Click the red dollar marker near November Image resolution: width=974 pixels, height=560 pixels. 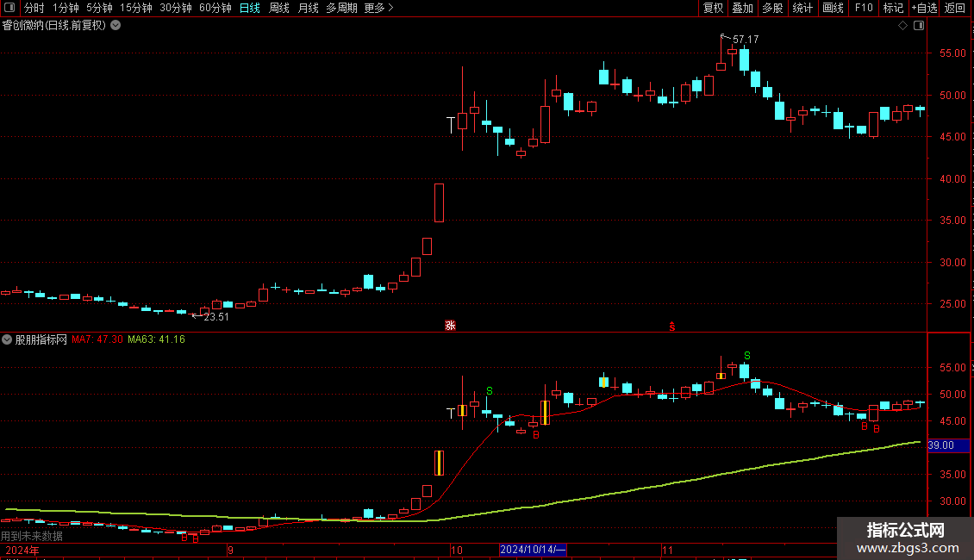672,327
